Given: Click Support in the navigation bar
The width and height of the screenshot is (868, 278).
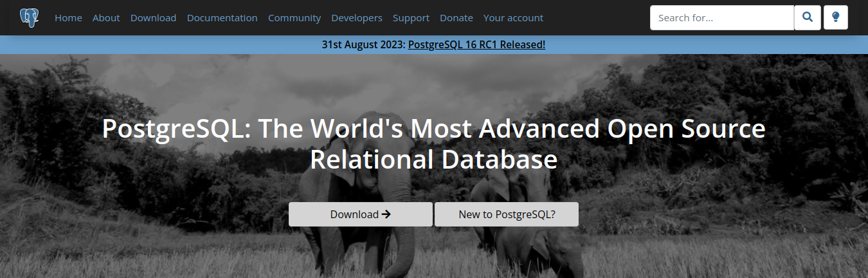Looking at the screenshot, I should 411,18.
